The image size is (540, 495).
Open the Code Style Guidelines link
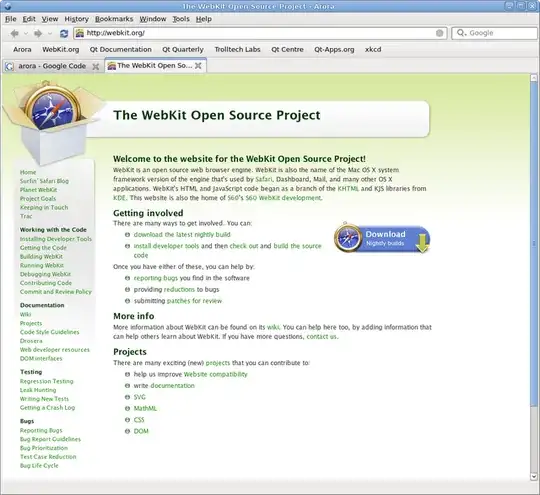(x=50, y=332)
